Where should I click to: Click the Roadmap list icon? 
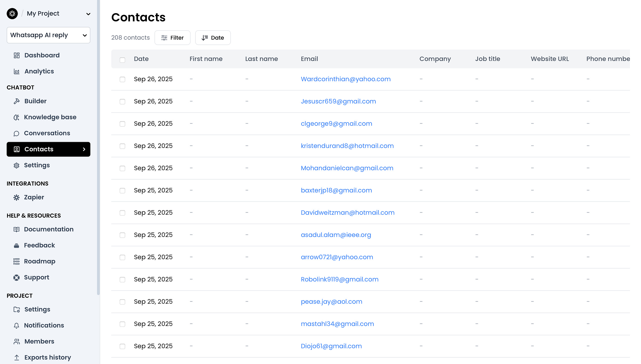click(x=16, y=261)
